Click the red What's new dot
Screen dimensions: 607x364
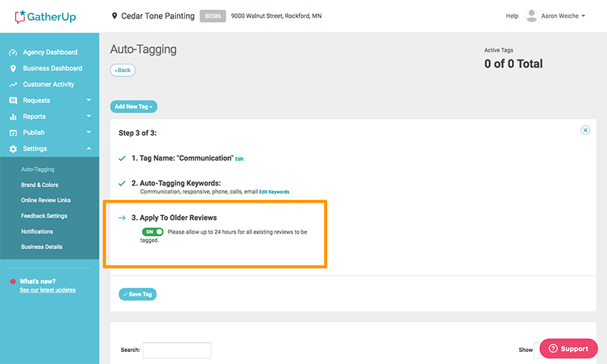tap(13, 282)
